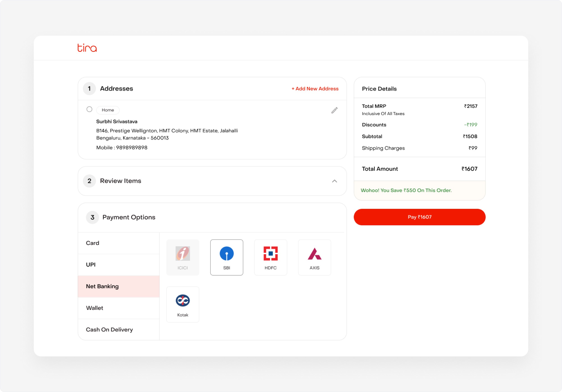
Task: Click Add New Address link
Action: click(x=315, y=89)
